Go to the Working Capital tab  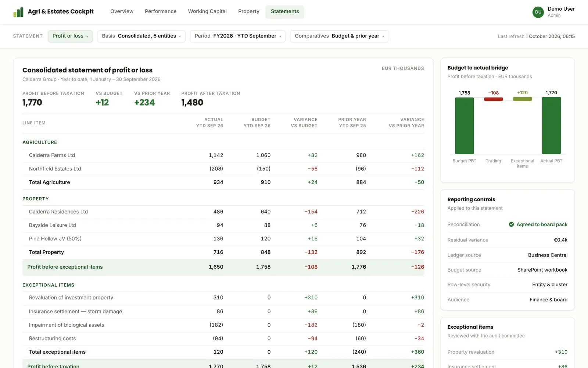207,11
